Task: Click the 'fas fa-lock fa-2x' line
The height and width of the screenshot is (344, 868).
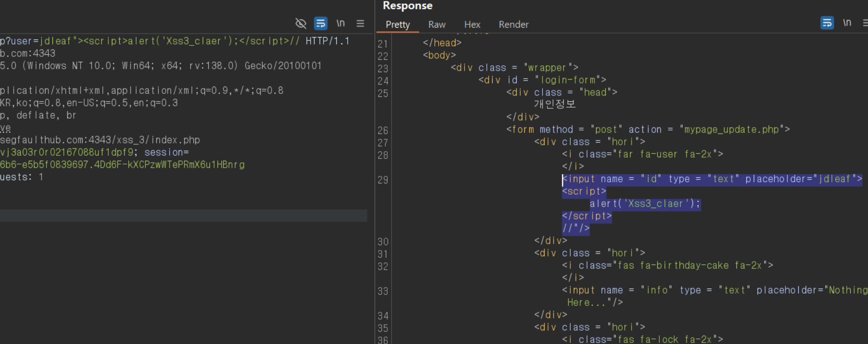Action: pos(642,339)
